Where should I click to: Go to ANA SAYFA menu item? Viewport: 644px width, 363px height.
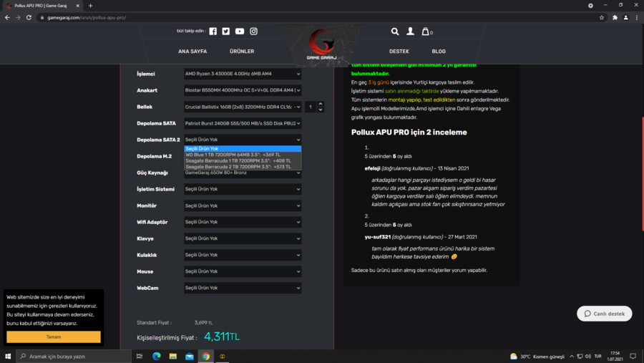(x=192, y=52)
